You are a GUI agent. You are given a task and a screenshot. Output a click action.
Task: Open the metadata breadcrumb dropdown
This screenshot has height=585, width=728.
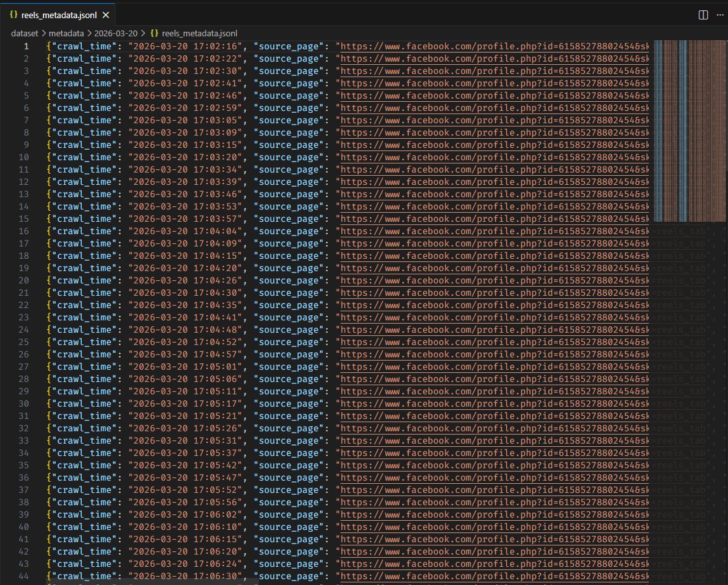67,32
